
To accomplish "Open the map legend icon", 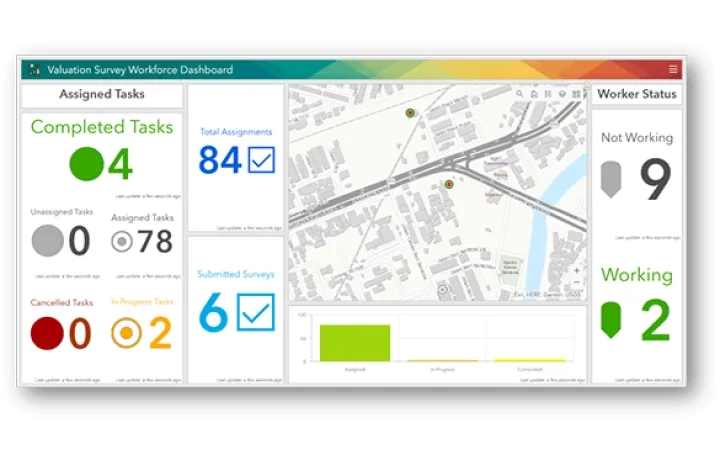I will coord(548,94).
